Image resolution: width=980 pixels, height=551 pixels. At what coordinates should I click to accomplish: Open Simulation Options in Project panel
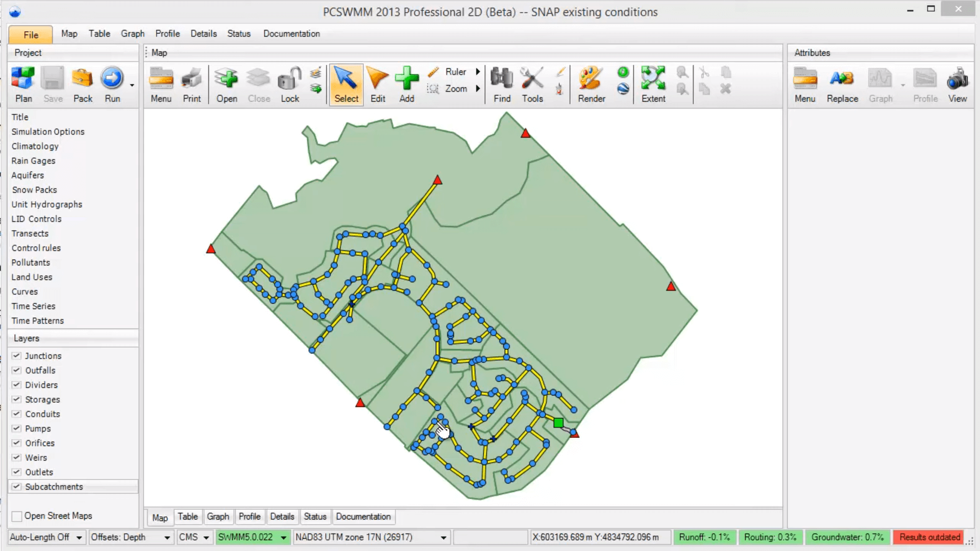pos(48,132)
